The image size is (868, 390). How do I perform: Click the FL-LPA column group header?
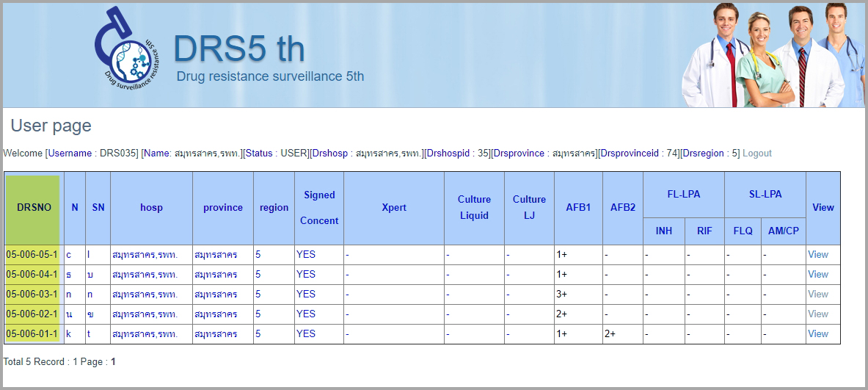coord(683,195)
